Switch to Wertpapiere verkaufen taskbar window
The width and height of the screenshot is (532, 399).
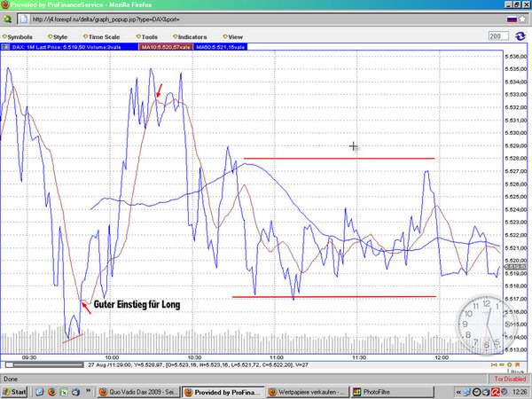click(x=308, y=392)
